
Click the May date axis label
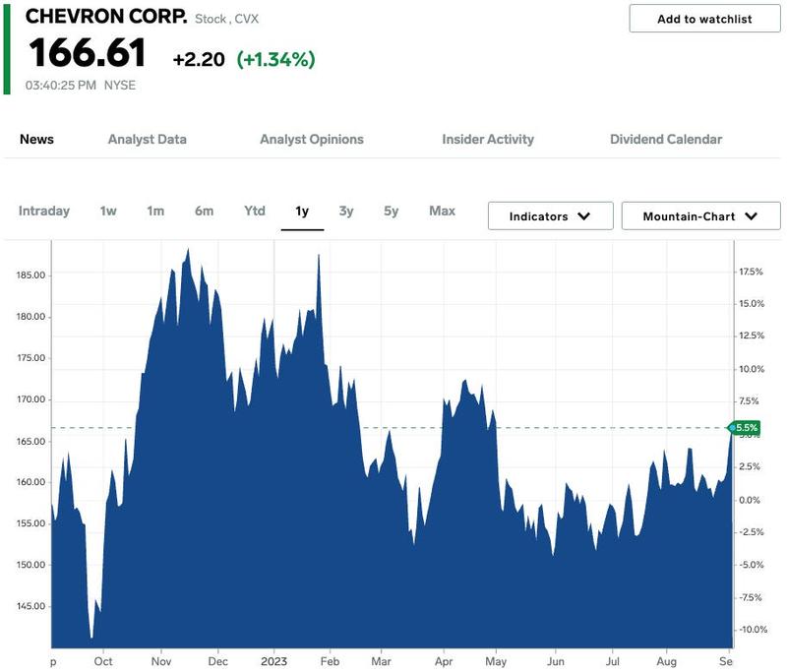tap(496, 661)
